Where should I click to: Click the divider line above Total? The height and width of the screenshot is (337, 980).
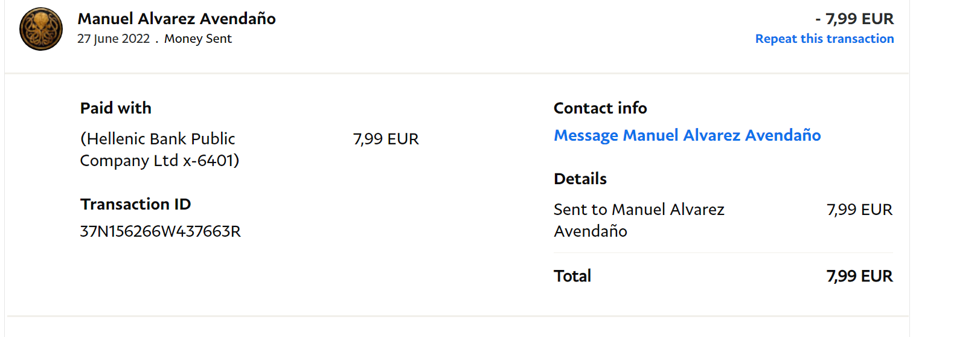[x=723, y=253]
